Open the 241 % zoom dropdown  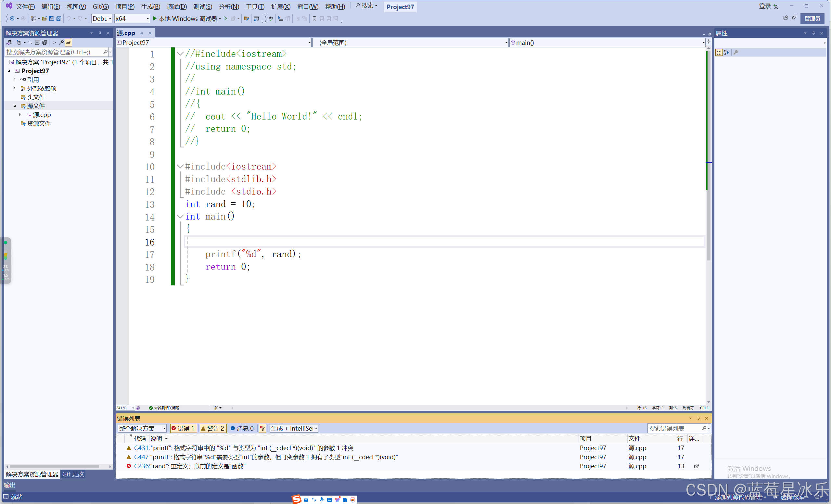coord(125,408)
